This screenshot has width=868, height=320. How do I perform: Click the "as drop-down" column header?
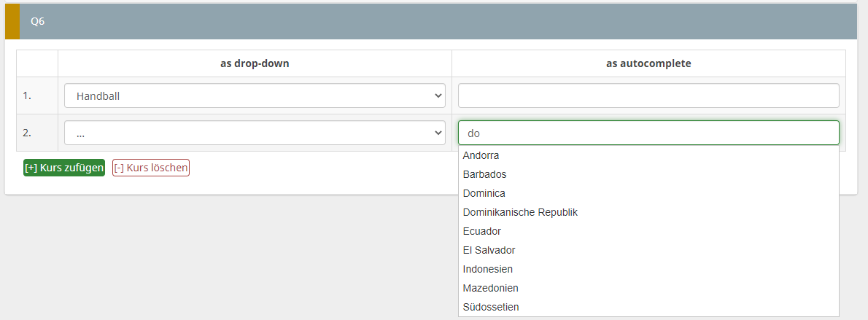[255, 63]
